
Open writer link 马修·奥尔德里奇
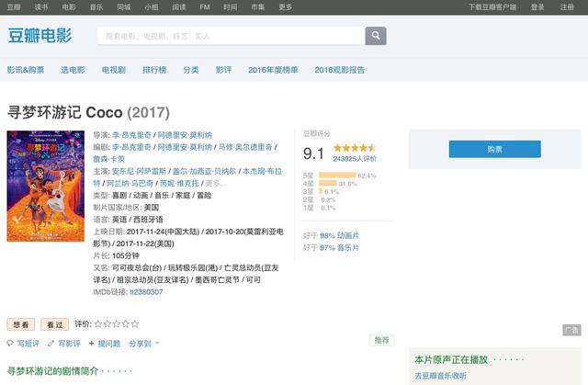pos(245,147)
